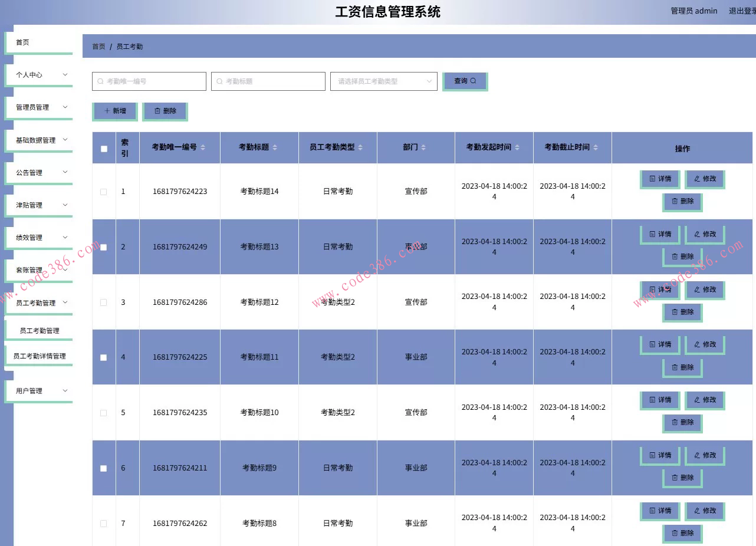The image size is (756, 546).
Task: Click the edit pencil icon for row 考勤标题13
Action: pos(697,234)
